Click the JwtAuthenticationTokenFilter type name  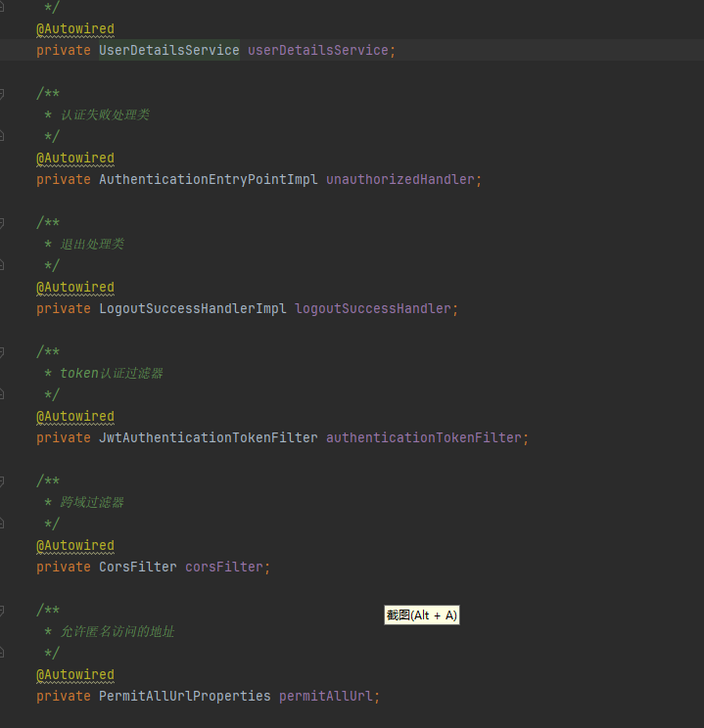coord(209,437)
